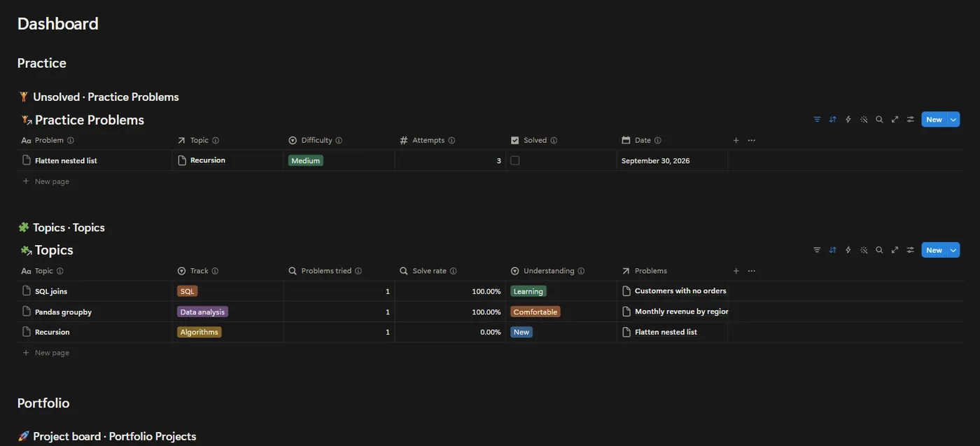
Task: Open more options in Topics header row
Action: (x=751, y=271)
